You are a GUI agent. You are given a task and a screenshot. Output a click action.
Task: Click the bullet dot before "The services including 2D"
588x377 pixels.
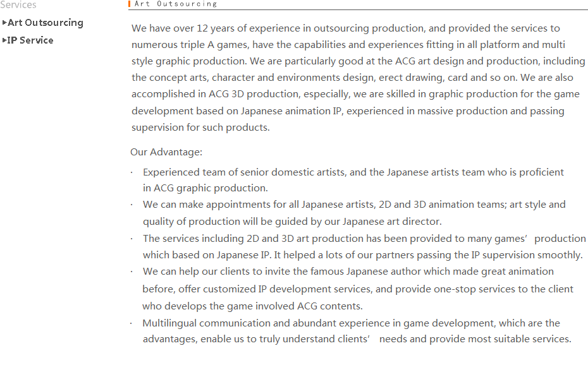coord(132,239)
